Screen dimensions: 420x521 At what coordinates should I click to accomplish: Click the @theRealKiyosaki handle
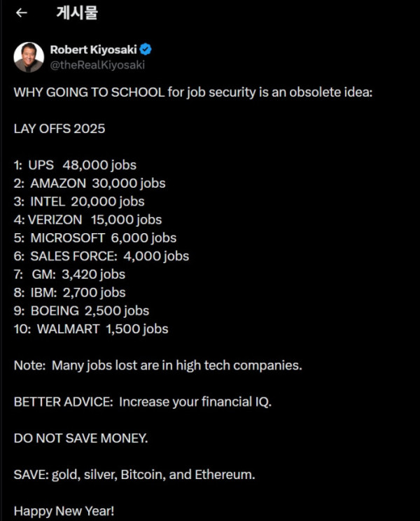click(97, 64)
